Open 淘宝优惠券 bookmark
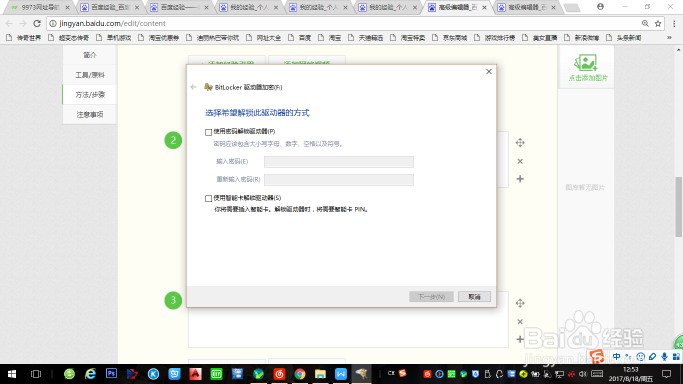Screen dimensions: 683x384 pyautogui.click(x=159, y=38)
